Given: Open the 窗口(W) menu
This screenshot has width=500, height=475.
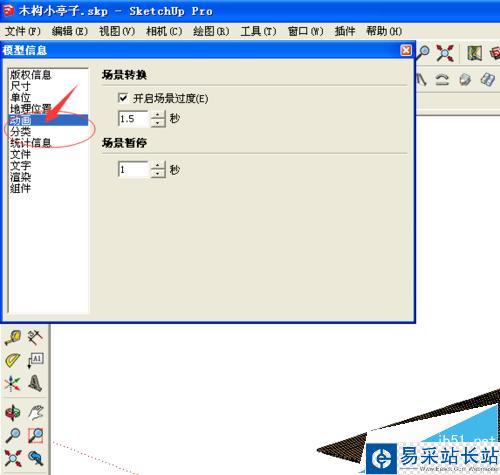Looking at the screenshot, I should [x=305, y=31].
